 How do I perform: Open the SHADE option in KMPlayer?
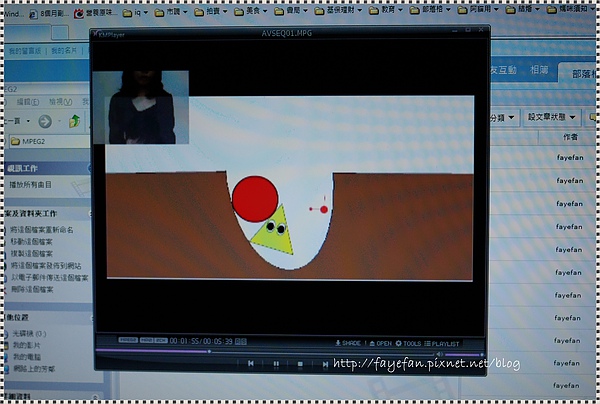348,343
